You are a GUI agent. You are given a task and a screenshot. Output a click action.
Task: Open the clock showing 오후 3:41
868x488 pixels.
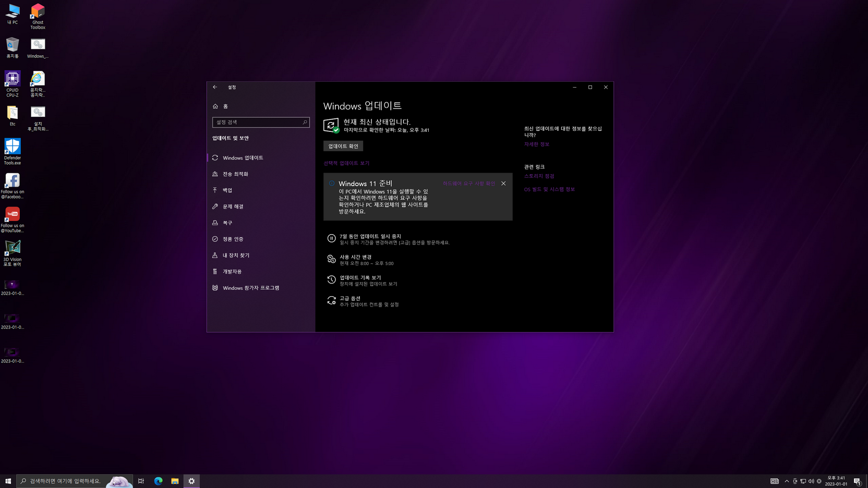click(x=836, y=481)
